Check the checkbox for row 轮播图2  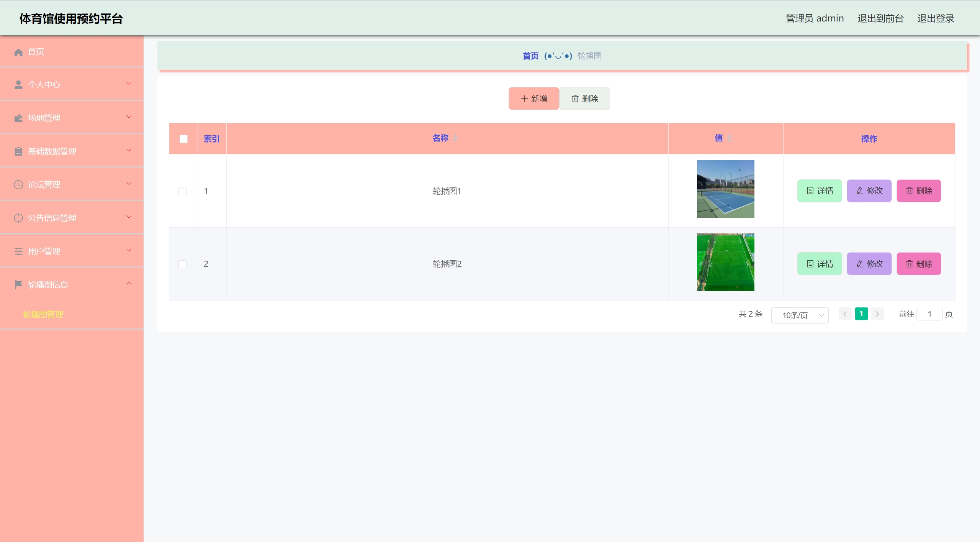pos(183,264)
